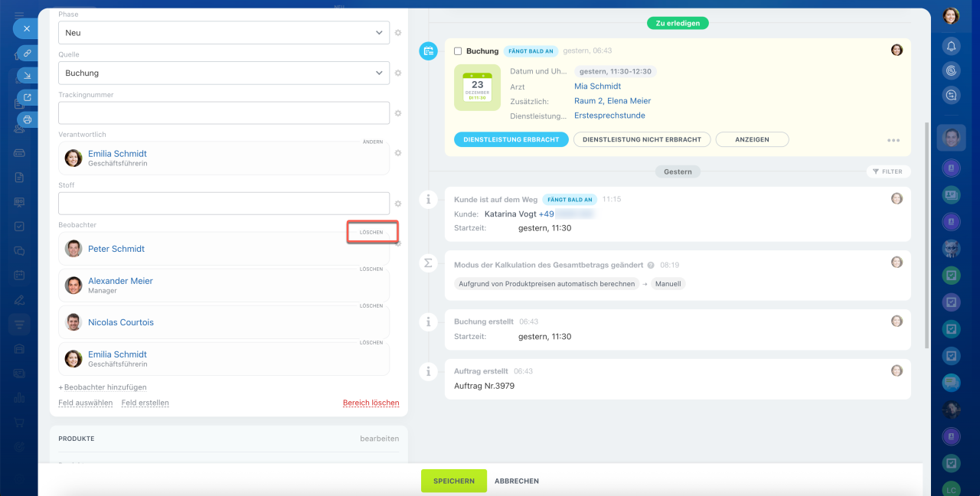Click Bereich löschen link

point(371,403)
